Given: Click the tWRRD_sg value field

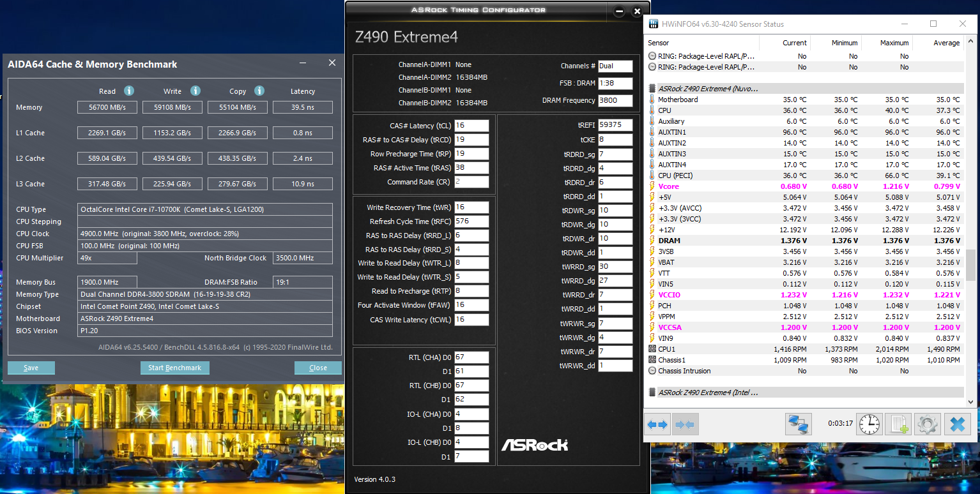Looking at the screenshot, I should (x=615, y=267).
